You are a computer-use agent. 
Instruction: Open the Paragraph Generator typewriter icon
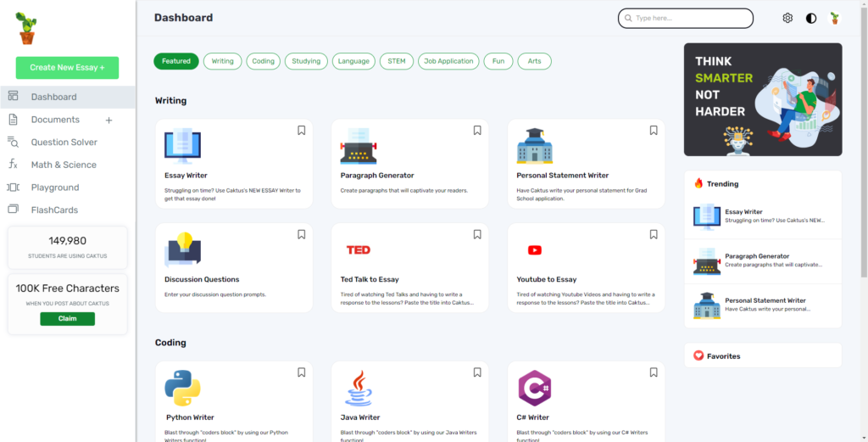click(359, 146)
